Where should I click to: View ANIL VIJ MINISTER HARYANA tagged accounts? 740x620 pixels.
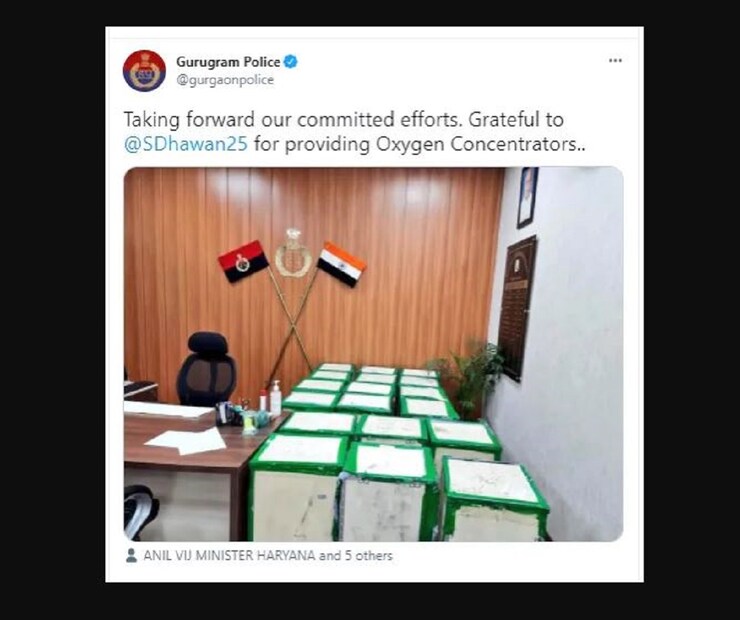point(229,555)
